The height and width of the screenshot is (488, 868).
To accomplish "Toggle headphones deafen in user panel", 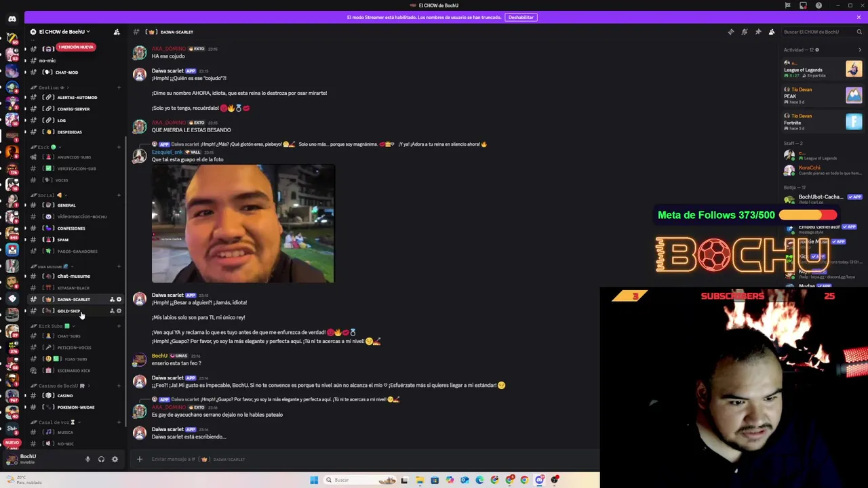I will coord(101,460).
